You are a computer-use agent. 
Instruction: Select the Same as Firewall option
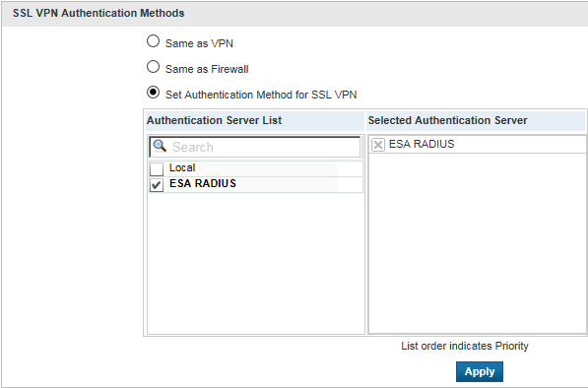click(153, 67)
